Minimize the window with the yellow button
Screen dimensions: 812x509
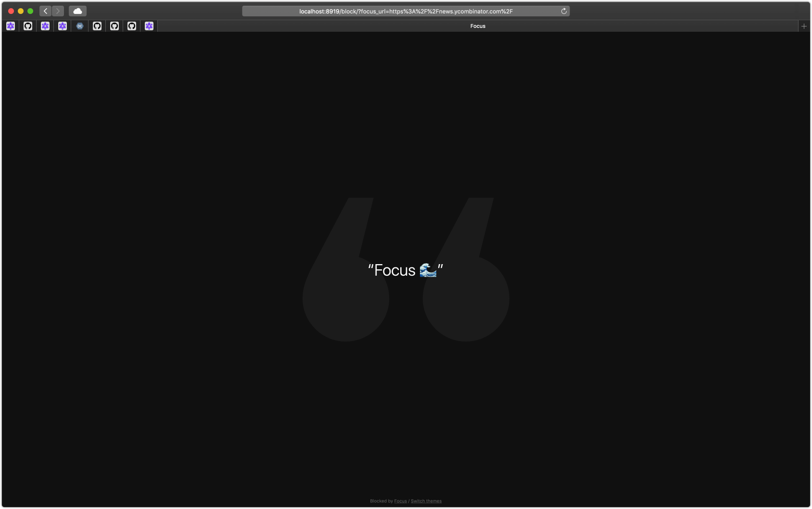coord(21,11)
